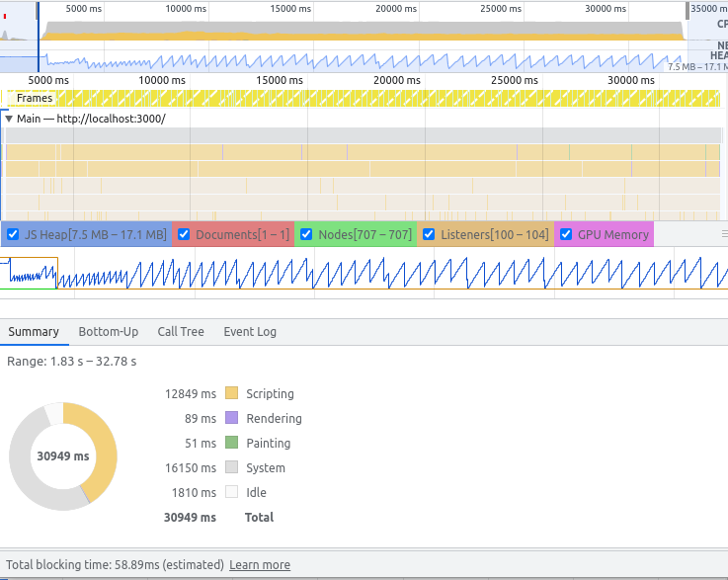Image resolution: width=728 pixels, height=580 pixels.
Task: Uncheck the JS Heap checkbox
Action: pyautogui.click(x=13, y=234)
